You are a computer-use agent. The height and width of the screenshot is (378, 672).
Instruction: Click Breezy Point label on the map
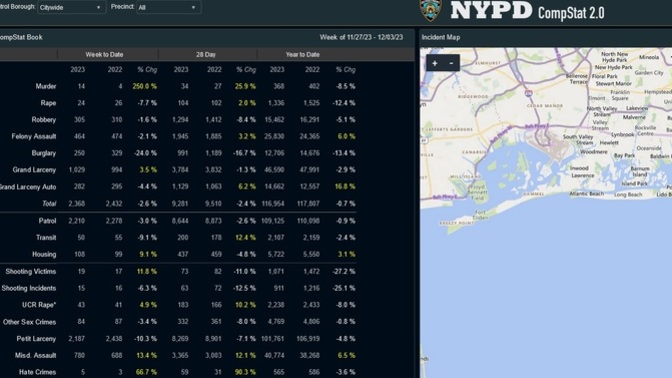(x=456, y=223)
